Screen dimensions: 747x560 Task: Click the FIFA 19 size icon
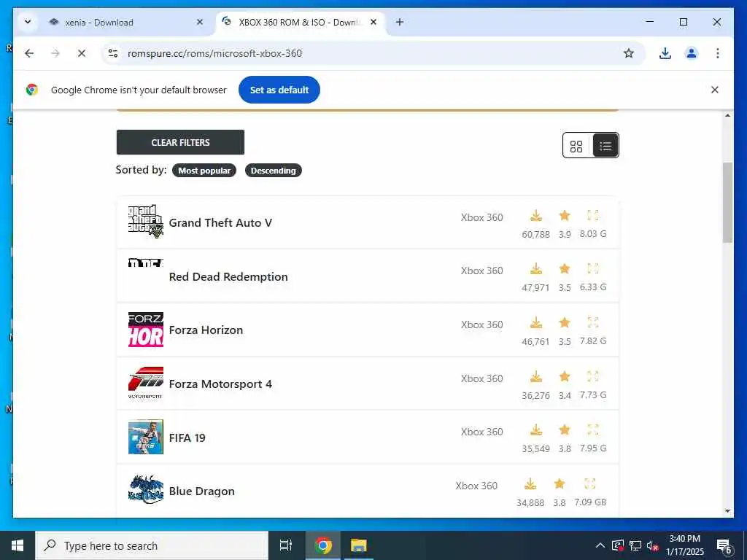[x=592, y=430]
